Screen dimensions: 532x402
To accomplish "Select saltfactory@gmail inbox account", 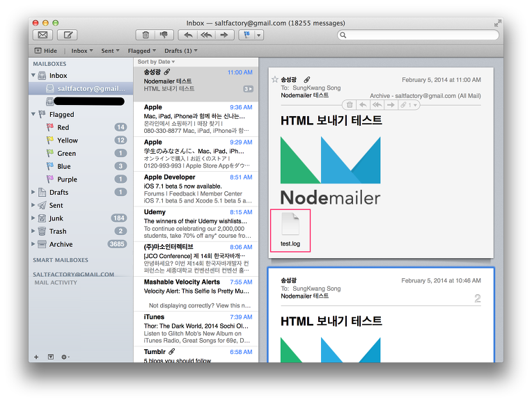I will click(81, 88).
